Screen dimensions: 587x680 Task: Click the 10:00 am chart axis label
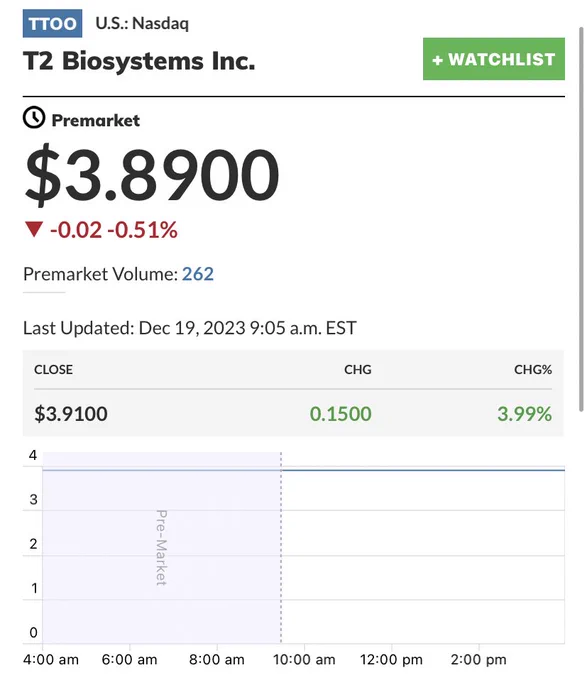pos(304,660)
